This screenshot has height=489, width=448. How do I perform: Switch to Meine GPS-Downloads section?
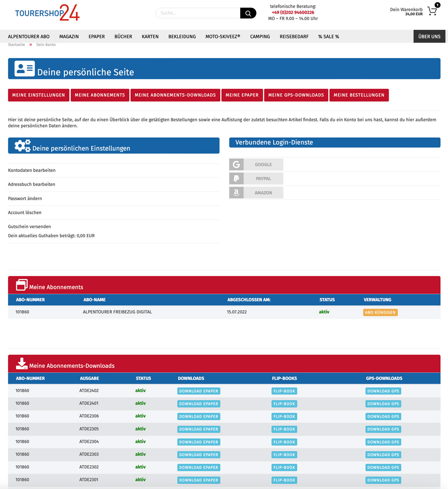[x=296, y=95]
